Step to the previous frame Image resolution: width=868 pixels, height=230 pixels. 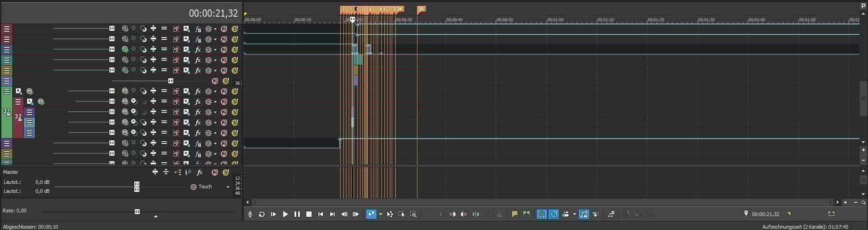pyautogui.click(x=344, y=214)
